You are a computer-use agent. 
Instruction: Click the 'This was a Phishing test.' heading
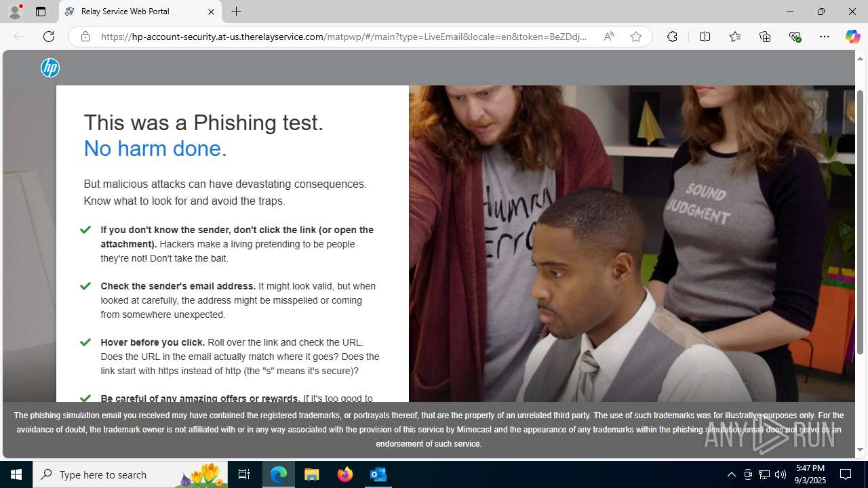point(203,123)
